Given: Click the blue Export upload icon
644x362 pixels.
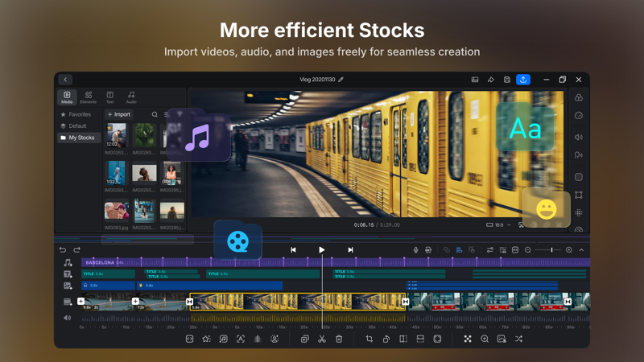Looking at the screenshot, I should [522, 80].
